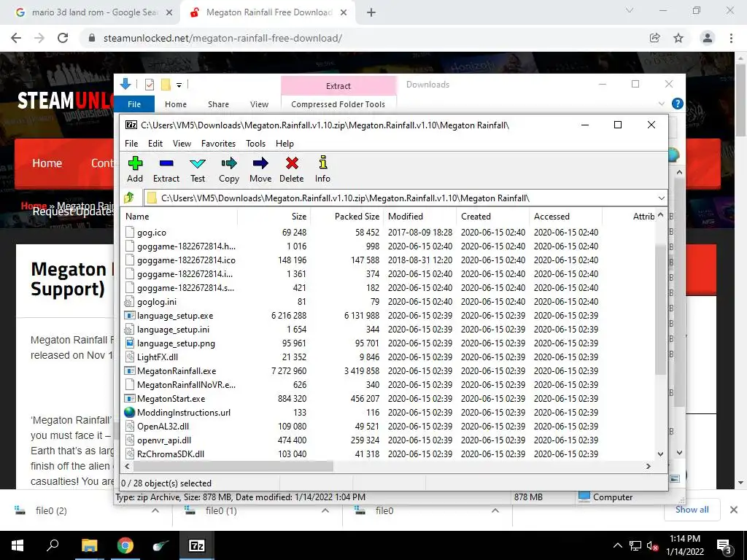Image resolution: width=747 pixels, height=560 pixels.
Task: Open the Edit menu in 7-Zip
Action: click(x=155, y=144)
